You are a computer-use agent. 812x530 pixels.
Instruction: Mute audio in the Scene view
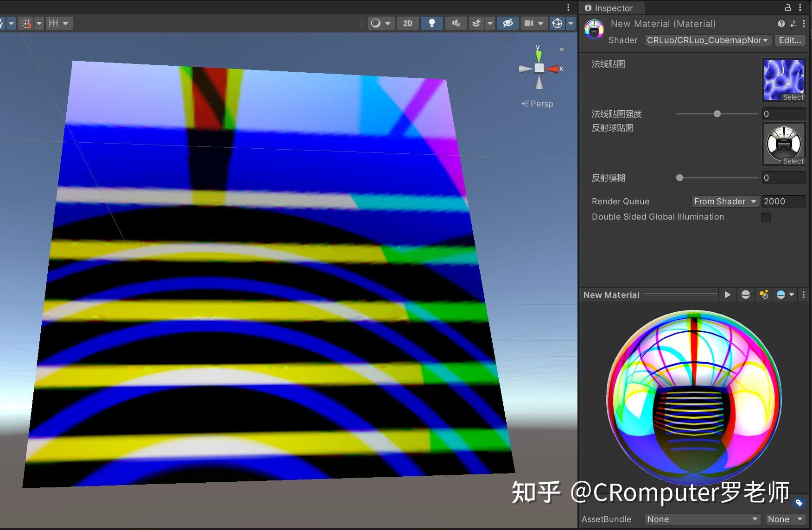coord(456,23)
